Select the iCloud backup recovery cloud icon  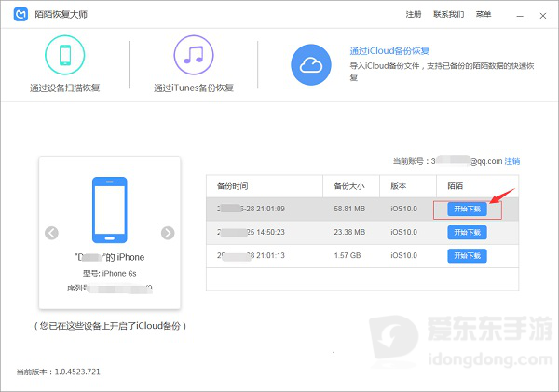click(x=311, y=65)
